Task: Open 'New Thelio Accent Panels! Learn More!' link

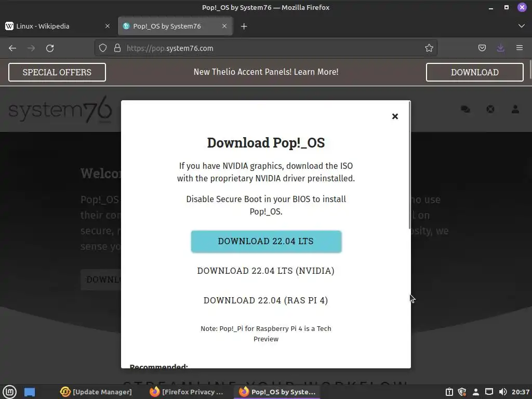Action: point(266,72)
